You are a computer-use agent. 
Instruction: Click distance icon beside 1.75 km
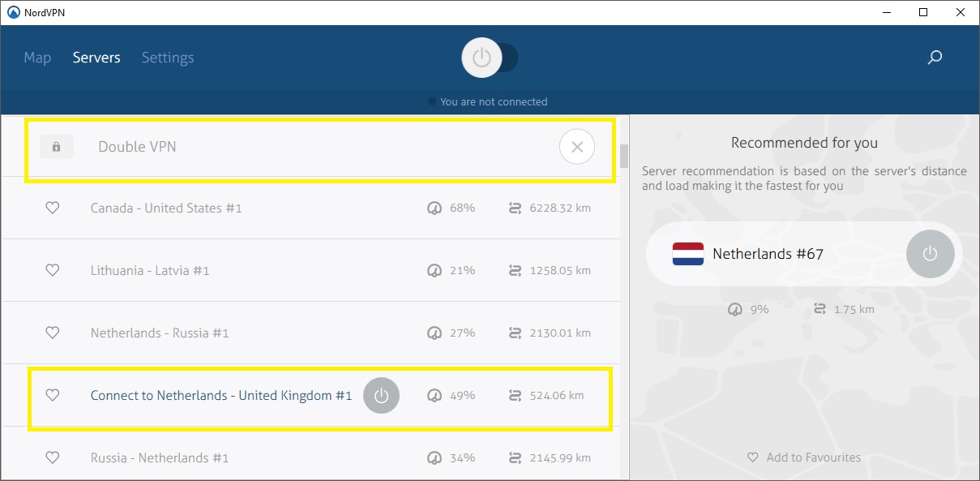820,309
